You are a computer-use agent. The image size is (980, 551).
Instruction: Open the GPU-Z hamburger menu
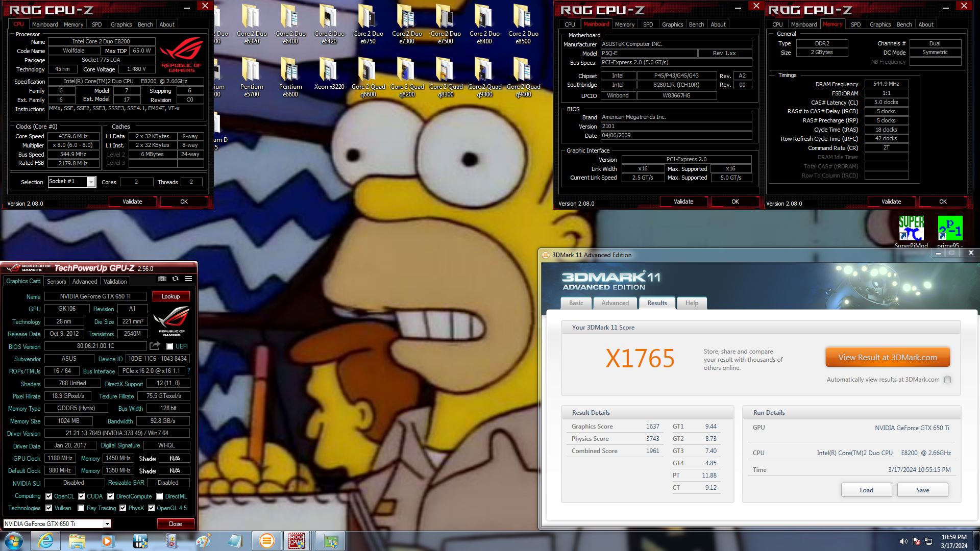coord(188,279)
